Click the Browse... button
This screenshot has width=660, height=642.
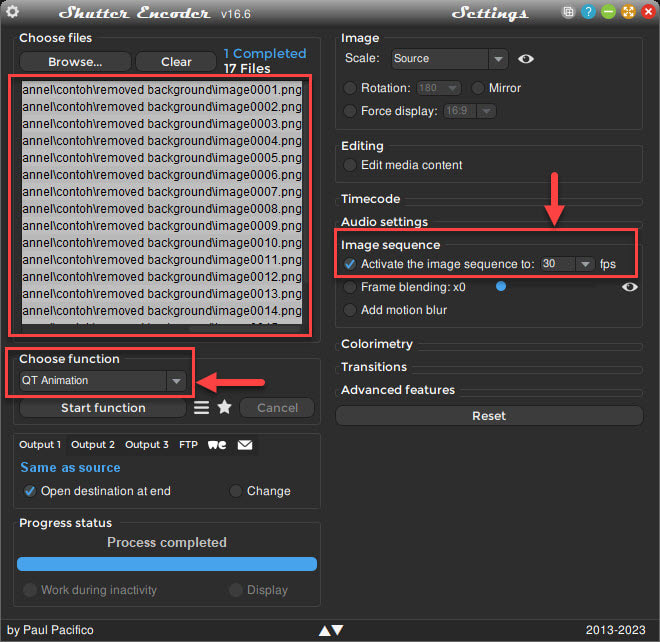pyautogui.click(x=75, y=62)
